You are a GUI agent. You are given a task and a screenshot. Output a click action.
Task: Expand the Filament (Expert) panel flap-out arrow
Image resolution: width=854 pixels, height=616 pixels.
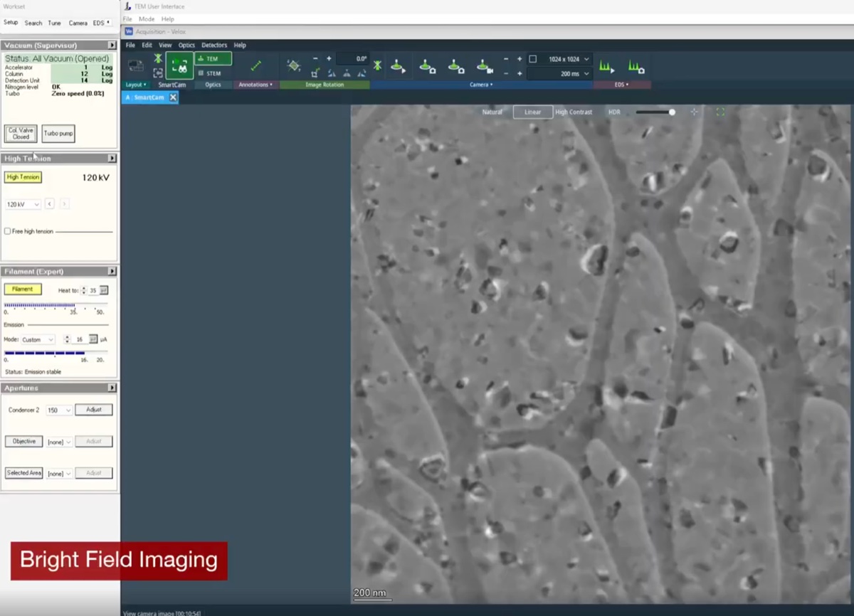[x=112, y=271]
